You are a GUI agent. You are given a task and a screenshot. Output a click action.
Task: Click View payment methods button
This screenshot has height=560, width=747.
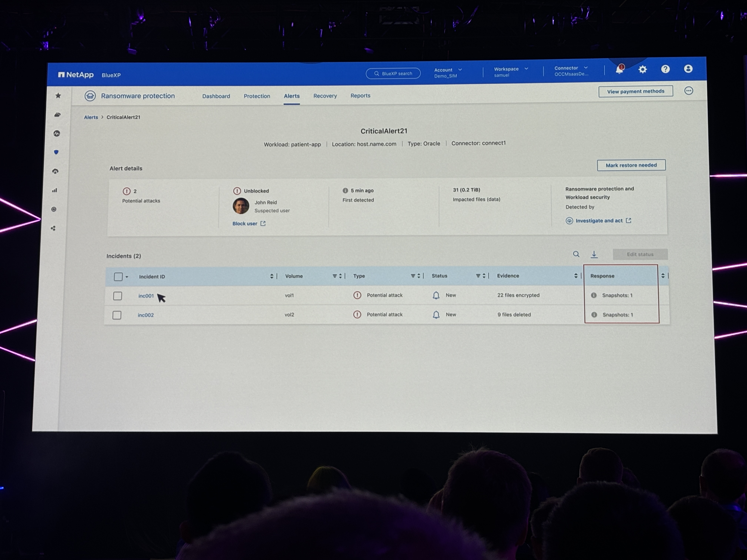tap(635, 91)
